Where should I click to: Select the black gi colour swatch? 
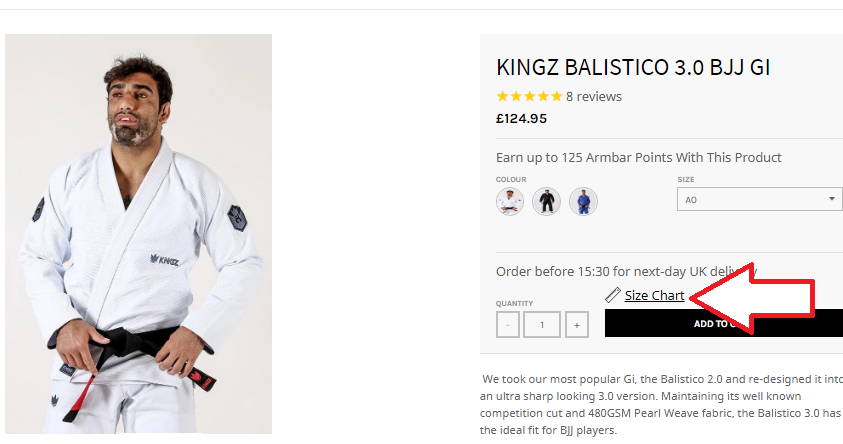[546, 202]
